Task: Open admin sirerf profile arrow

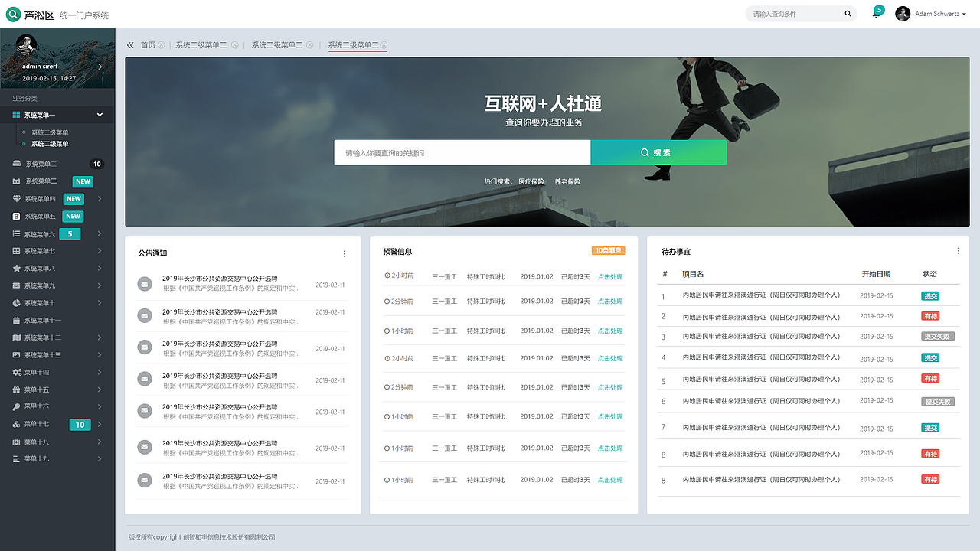Action: (x=100, y=67)
